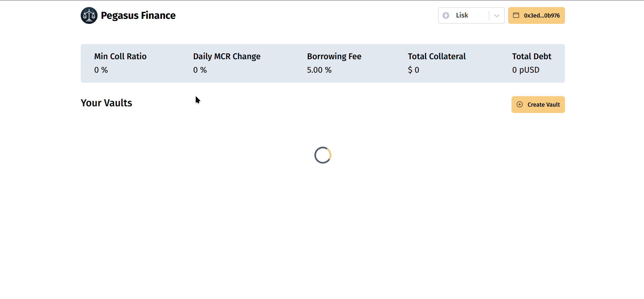The width and height of the screenshot is (644, 299).
Task: Open the 0x3ed...0b976 wallet button
Action: [536, 15]
